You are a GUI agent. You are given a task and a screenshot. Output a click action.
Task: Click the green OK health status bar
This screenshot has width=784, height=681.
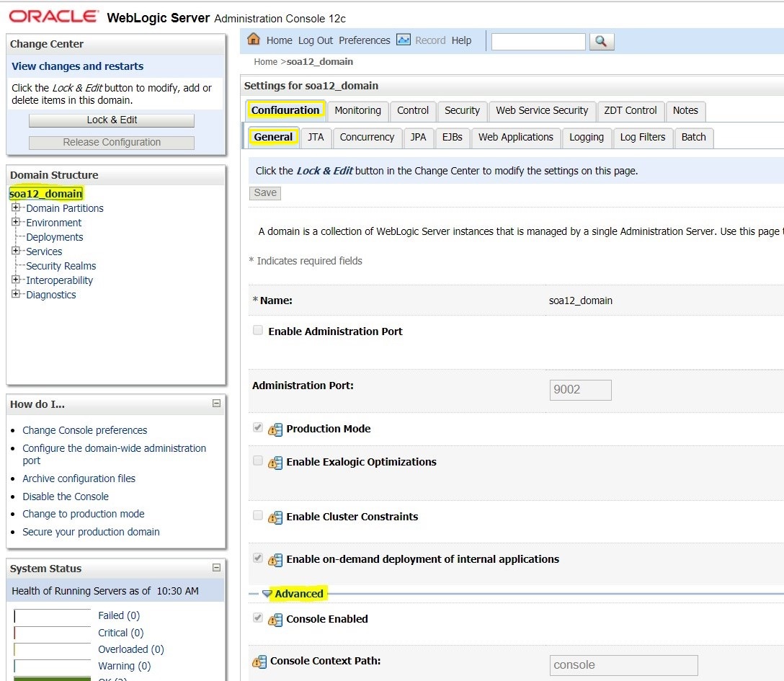(52, 679)
